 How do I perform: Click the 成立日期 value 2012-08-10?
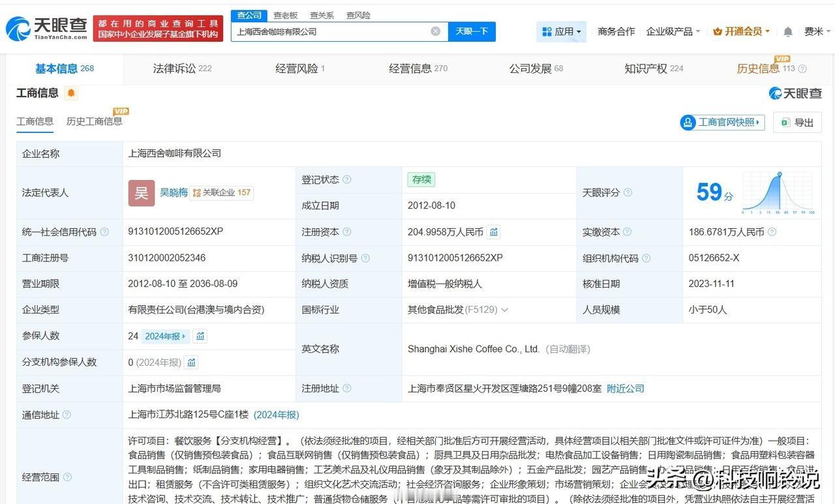coord(431,205)
